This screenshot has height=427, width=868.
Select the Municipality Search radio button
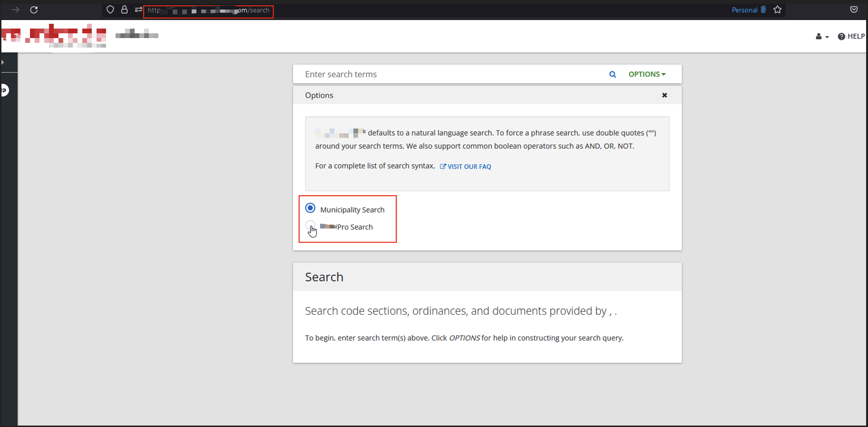pyautogui.click(x=311, y=208)
